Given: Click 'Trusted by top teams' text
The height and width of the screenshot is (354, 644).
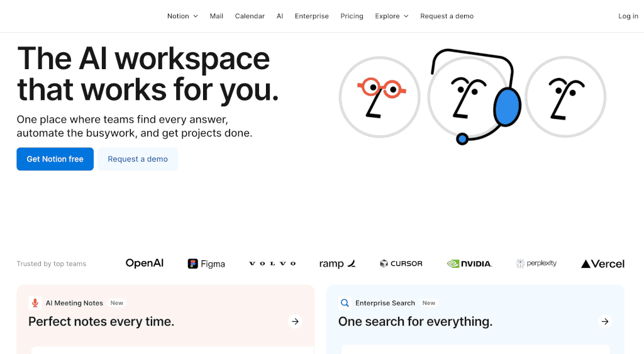Looking at the screenshot, I should [x=52, y=263].
